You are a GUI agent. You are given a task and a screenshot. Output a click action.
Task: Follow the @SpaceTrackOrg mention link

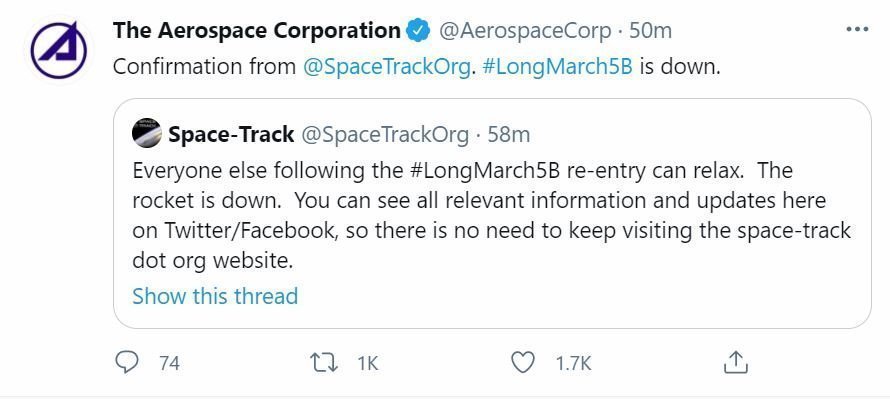point(387,67)
